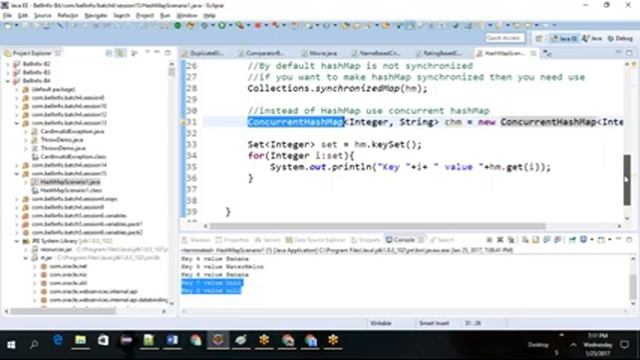Switch to the Markers tab

tap(196, 240)
